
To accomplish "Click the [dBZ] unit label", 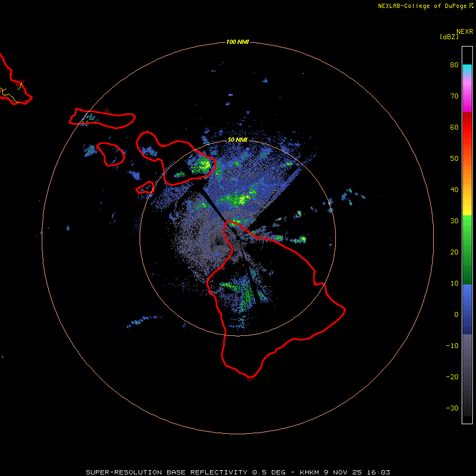I will point(449,36).
